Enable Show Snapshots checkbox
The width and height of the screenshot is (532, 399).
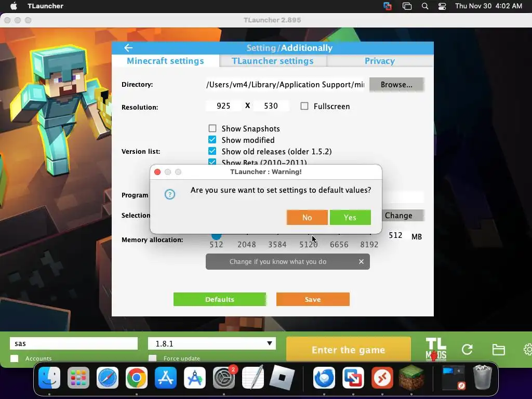212,128
